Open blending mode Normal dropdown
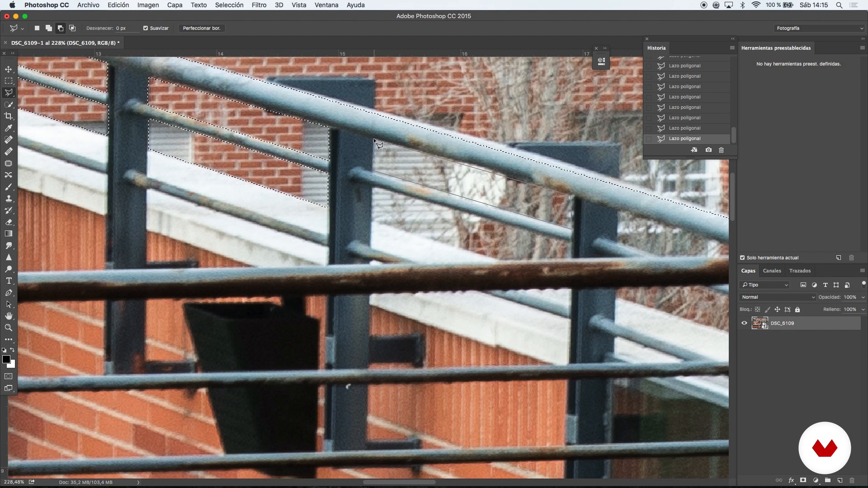Viewport: 868px width, 488px height. click(x=778, y=297)
